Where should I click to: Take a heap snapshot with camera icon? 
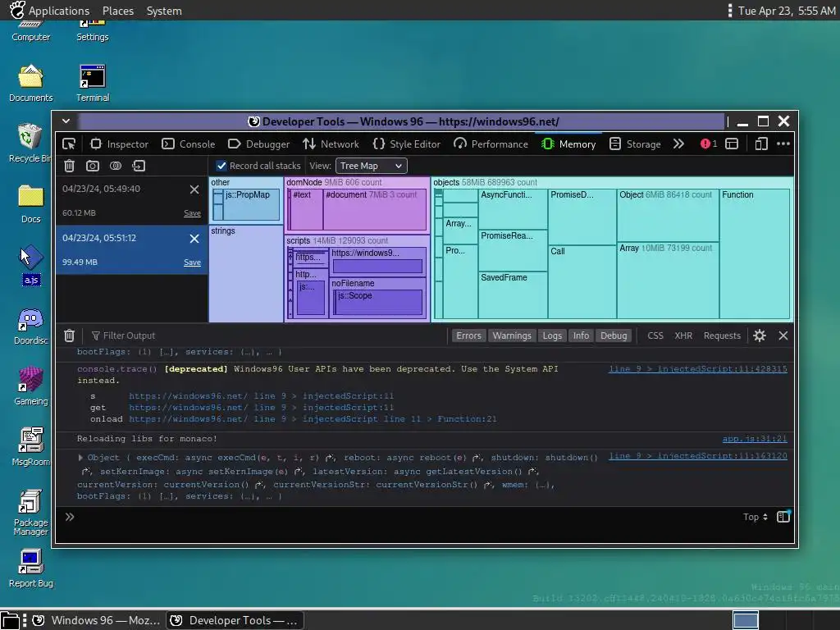pos(93,166)
